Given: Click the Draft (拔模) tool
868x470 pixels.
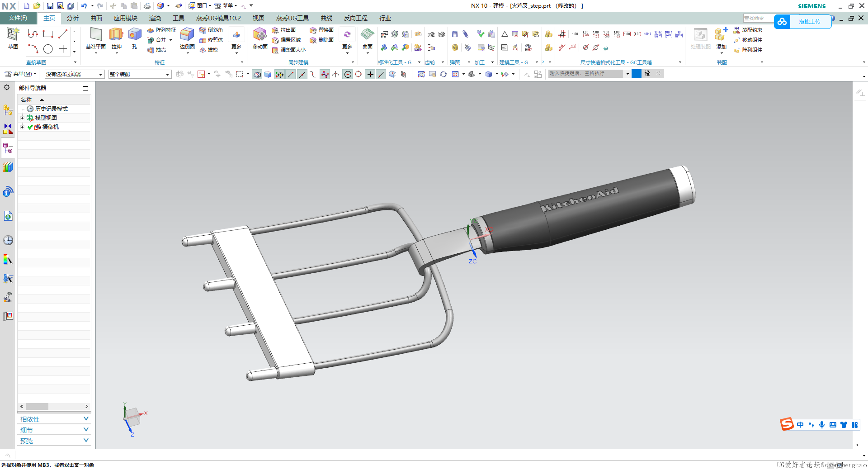Looking at the screenshot, I should tap(209, 50).
